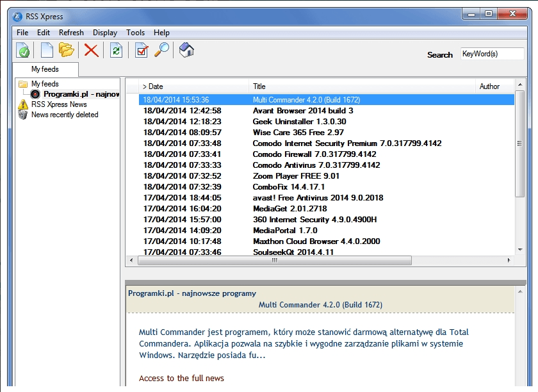538x392 pixels.
Task: Click the date 18/04/2014 12:42:58
Action: pos(182,111)
